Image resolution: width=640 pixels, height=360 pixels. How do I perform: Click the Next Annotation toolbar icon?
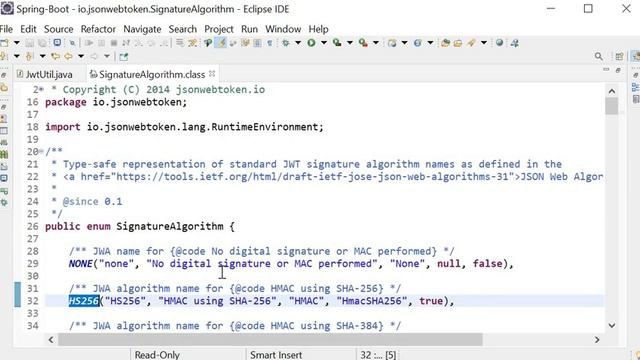click(x=4, y=56)
